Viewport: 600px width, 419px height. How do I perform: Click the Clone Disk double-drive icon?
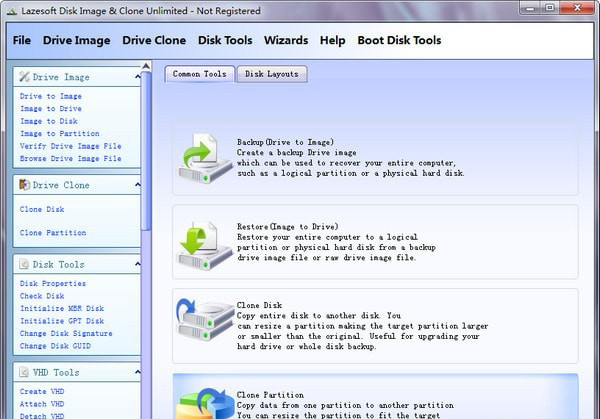205,320
